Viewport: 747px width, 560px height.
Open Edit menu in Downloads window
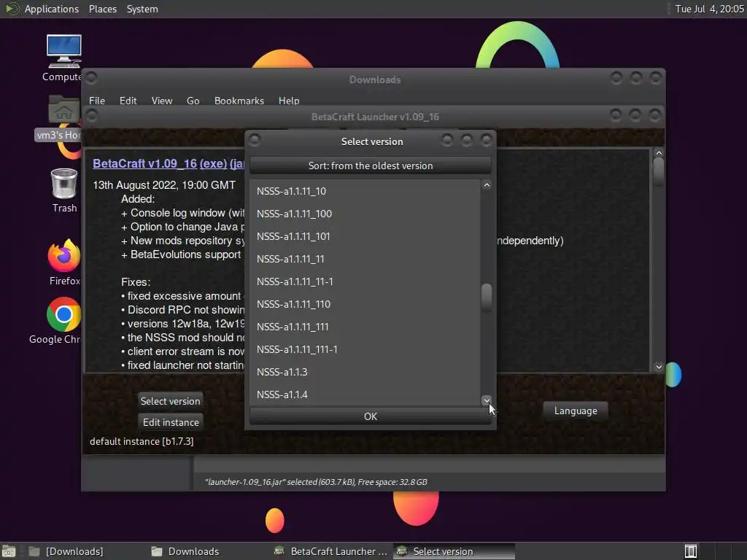(128, 101)
